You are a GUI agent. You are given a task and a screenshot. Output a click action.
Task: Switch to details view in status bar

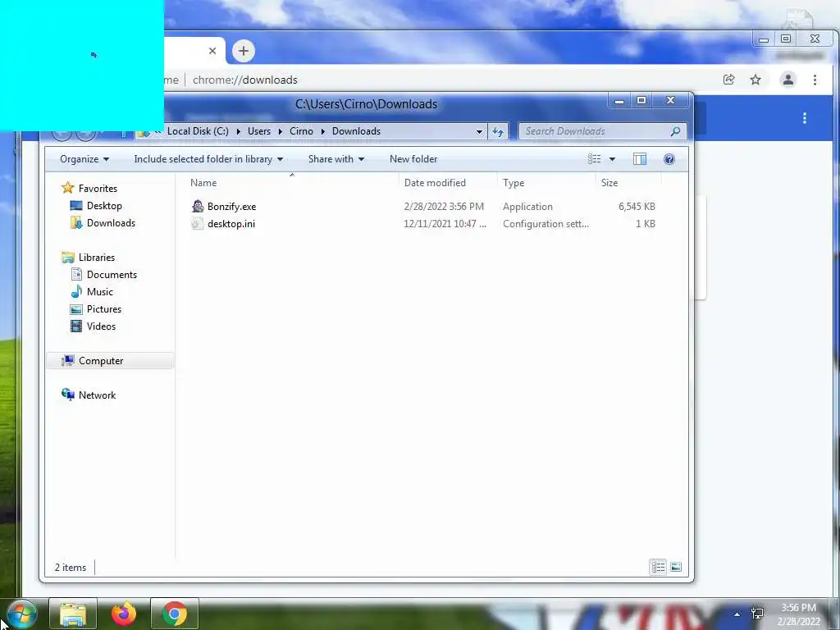(659, 567)
